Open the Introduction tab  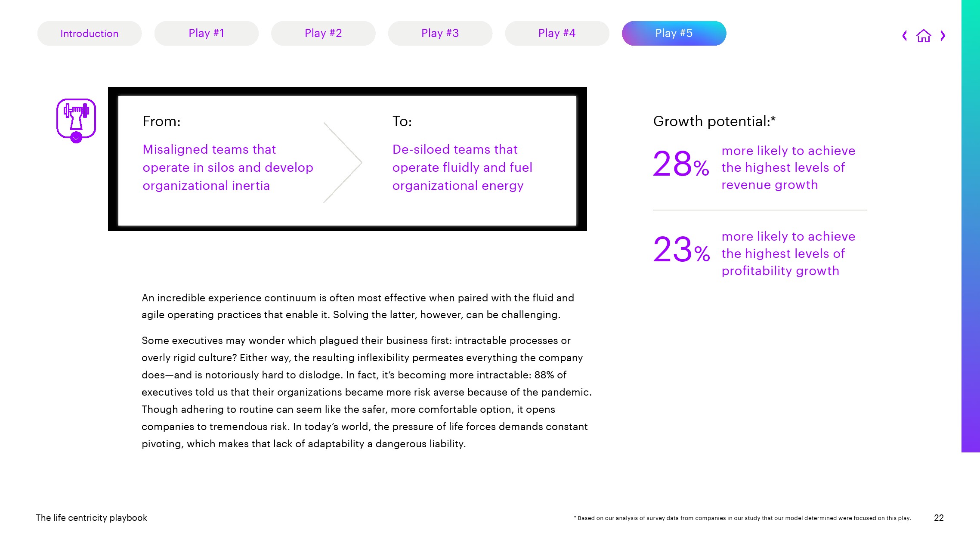pyautogui.click(x=90, y=34)
